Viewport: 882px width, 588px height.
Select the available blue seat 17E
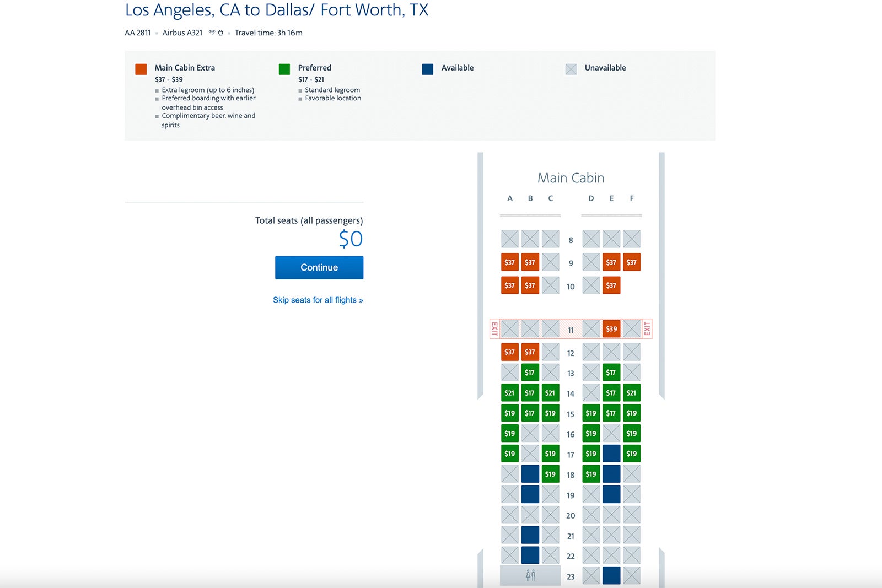click(611, 453)
